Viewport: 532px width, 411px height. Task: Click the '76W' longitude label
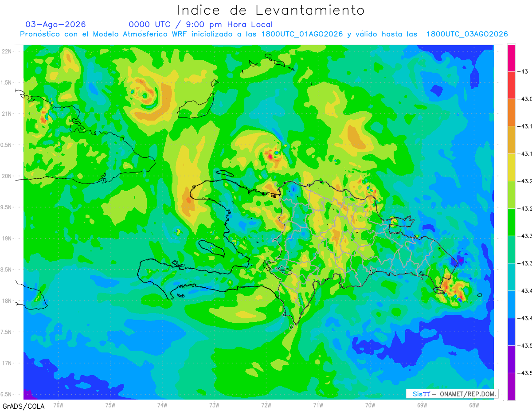(58, 405)
